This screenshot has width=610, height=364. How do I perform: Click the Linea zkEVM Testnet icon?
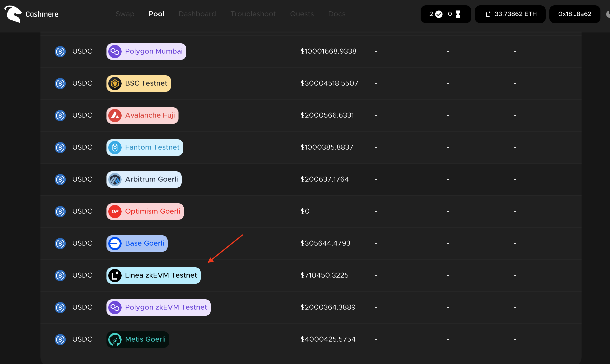(x=115, y=276)
